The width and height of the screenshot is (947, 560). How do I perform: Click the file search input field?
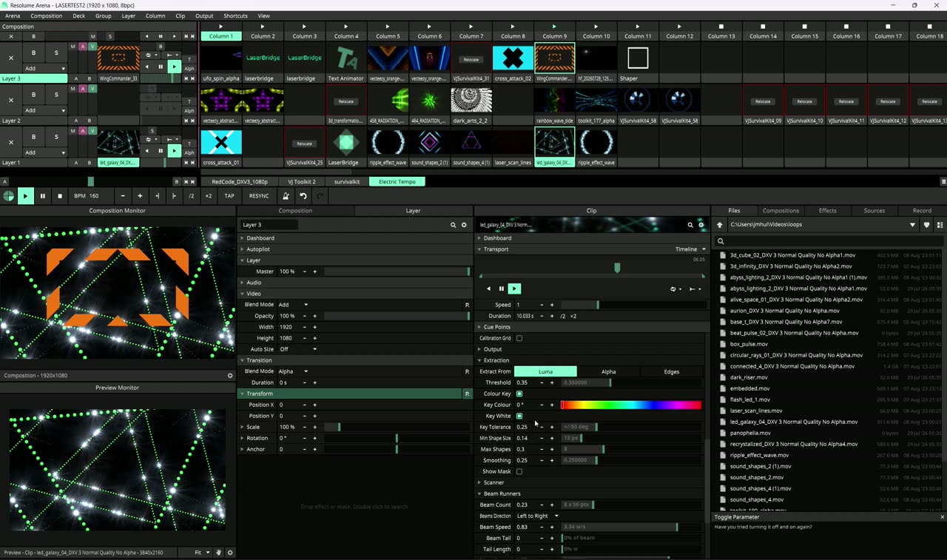point(829,241)
